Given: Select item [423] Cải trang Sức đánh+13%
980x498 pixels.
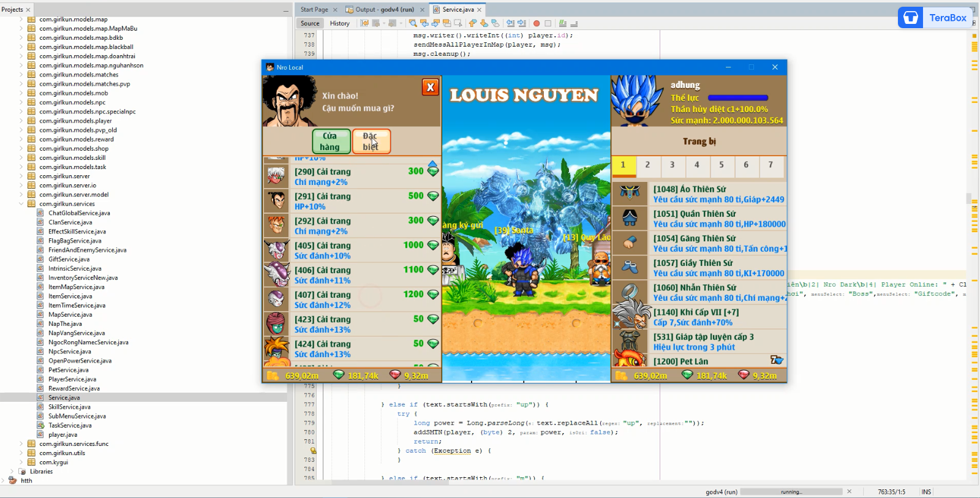Looking at the screenshot, I should click(352, 324).
